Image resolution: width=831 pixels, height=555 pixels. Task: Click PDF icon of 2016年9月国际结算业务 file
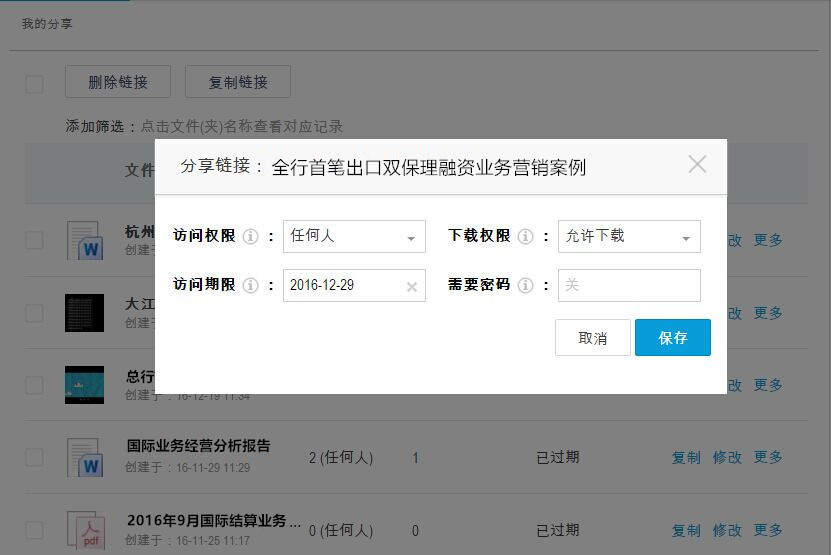point(85,530)
